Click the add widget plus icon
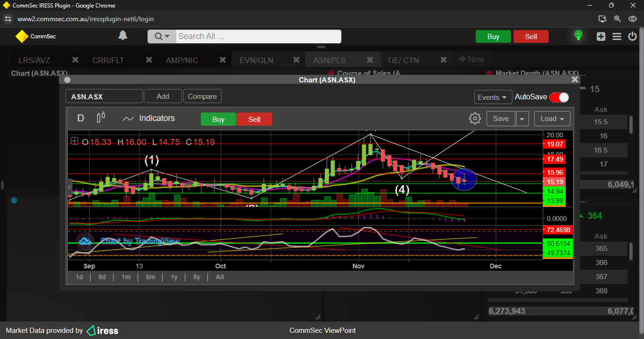The height and width of the screenshot is (339, 644). (601, 36)
